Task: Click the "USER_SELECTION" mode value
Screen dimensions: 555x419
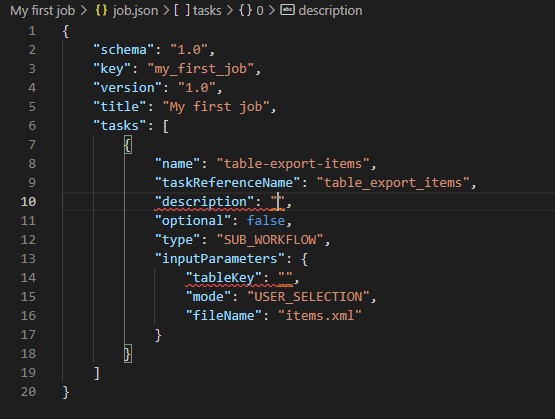Action: click(x=309, y=297)
